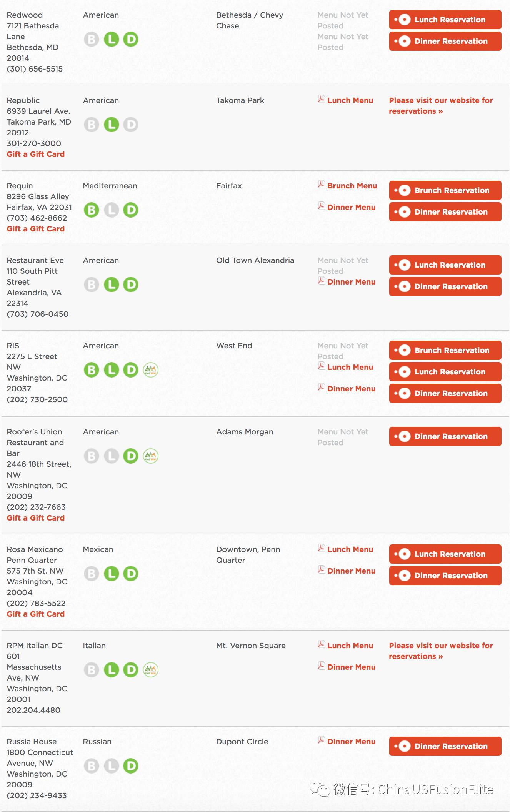Click Gift a Gift Card under Requin
The height and width of the screenshot is (812, 510).
point(35,229)
